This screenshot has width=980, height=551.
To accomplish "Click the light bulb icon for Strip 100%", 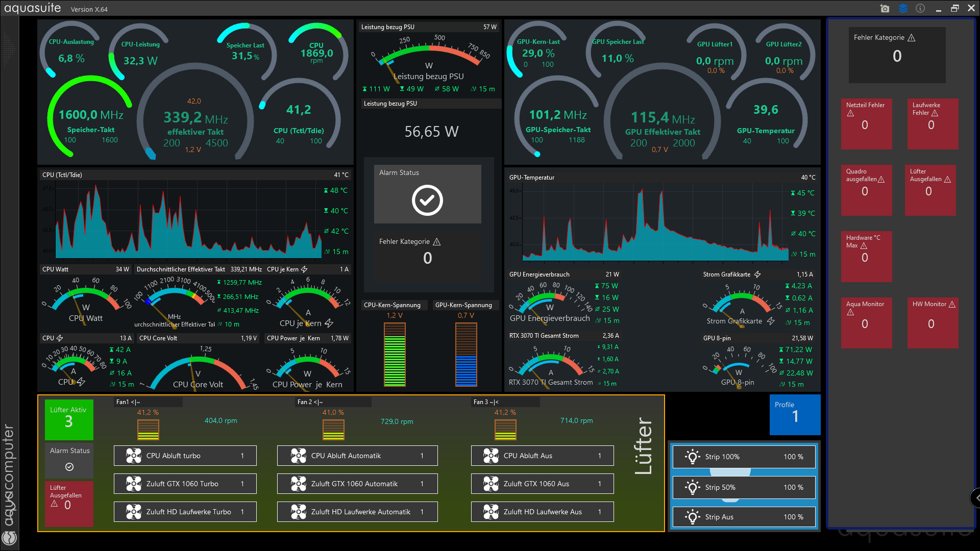I will tap(692, 457).
